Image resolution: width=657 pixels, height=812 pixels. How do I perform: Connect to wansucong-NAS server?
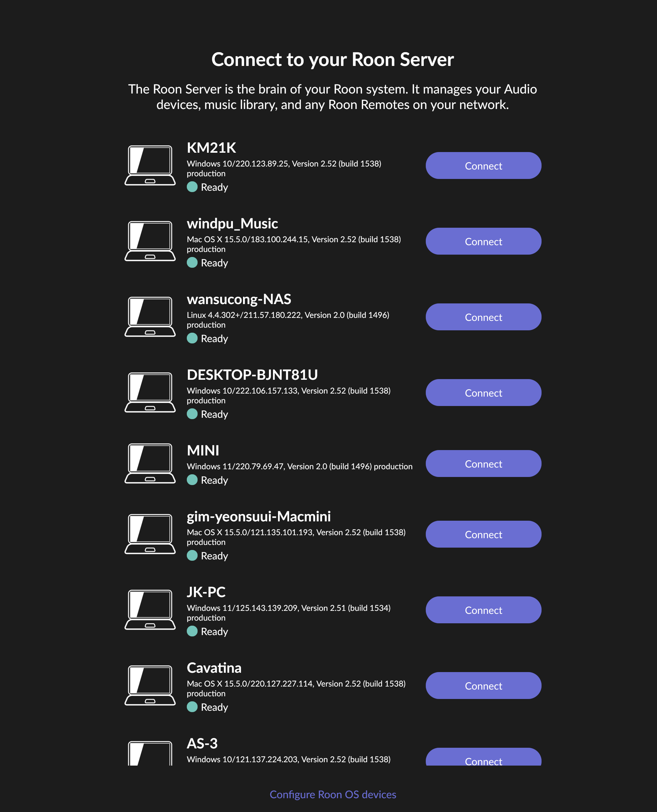(x=483, y=317)
